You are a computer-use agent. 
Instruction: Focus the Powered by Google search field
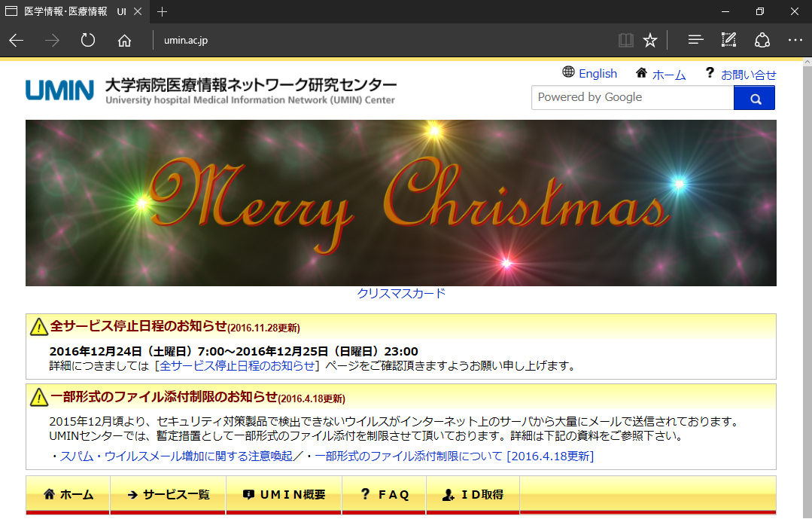tap(632, 97)
